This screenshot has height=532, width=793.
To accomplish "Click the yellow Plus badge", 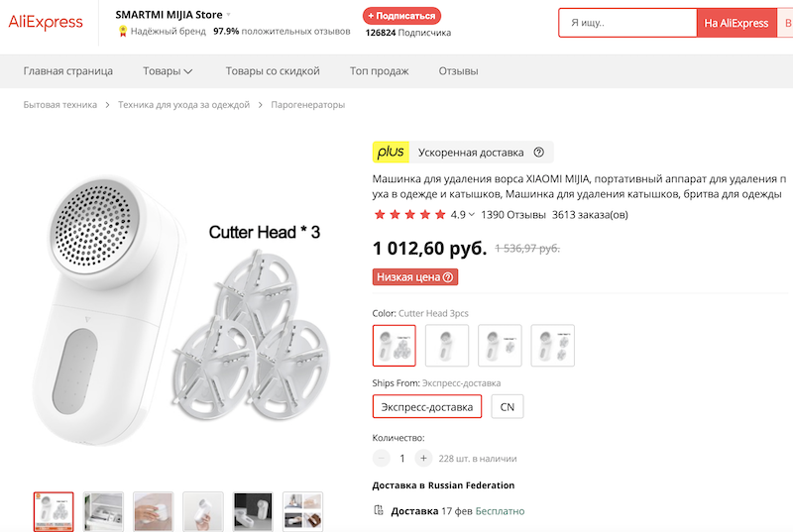I will click(391, 153).
